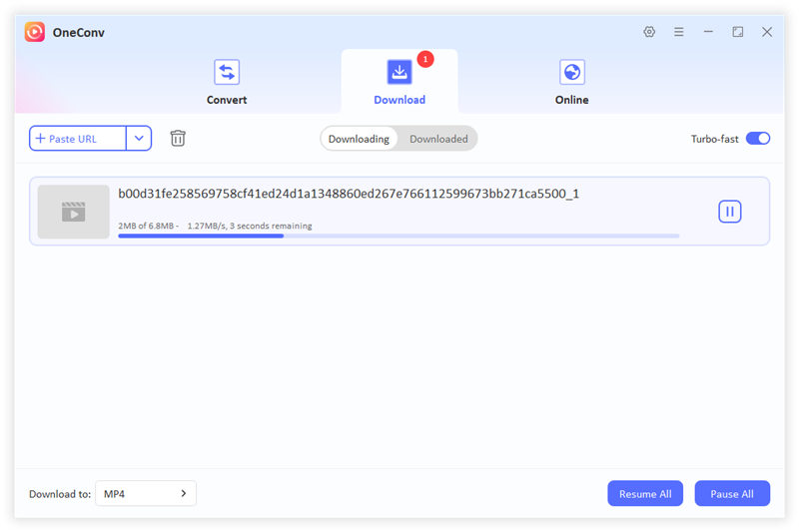Image resolution: width=799 pixels, height=532 pixels.
Task: Click the Resume All button
Action: pos(644,493)
